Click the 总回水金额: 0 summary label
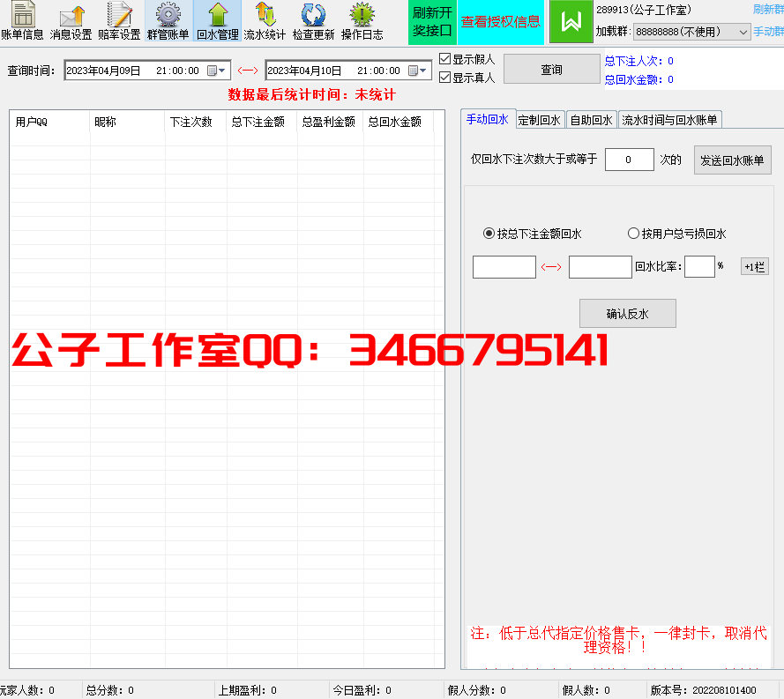This screenshot has width=784, height=699. point(639,79)
